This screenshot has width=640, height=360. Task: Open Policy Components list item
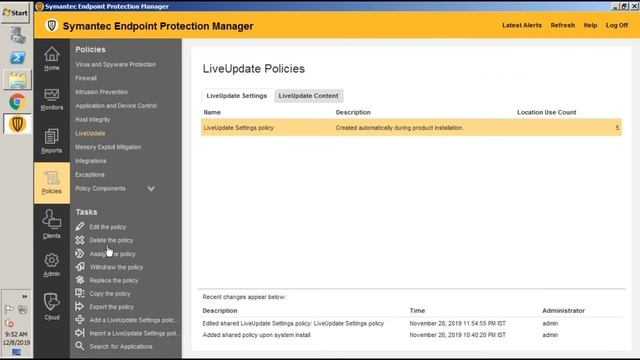click(100, 189)
